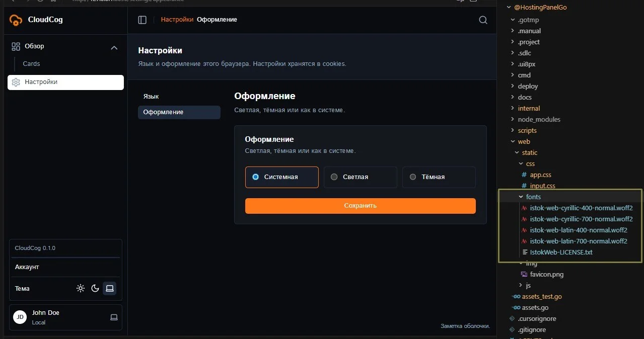Click the image icon of favicon.png
The image size is (644, 339).
(x=524, y=275)
